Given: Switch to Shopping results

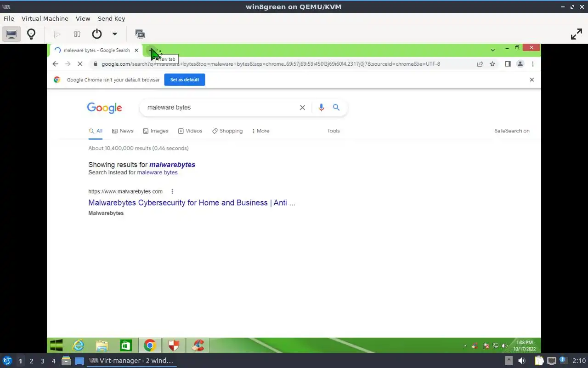Looking at the screenshot, I should tap(227, 131).
